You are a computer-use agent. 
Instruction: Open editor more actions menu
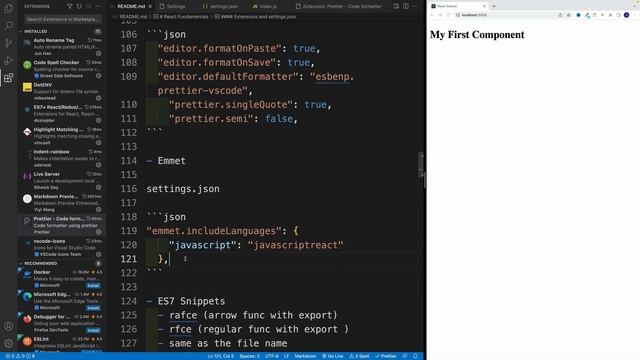pyautogui.click(x=416, y=7)
